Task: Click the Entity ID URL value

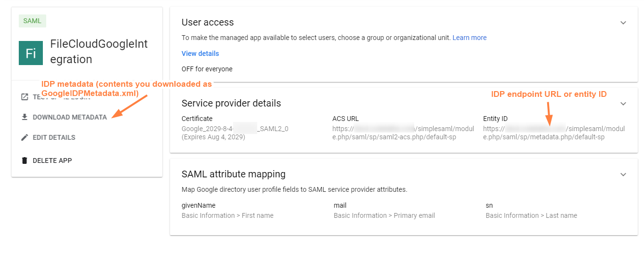Action: pyautogui.click(x=553, y=133)
